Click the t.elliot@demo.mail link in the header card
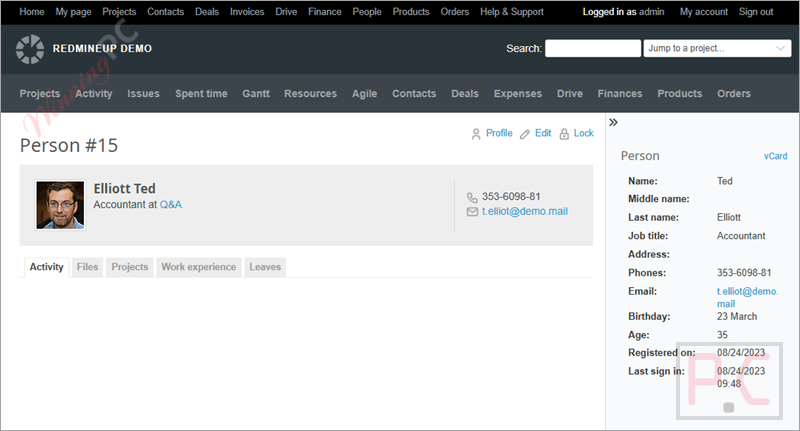 click(x=524, y=211)
